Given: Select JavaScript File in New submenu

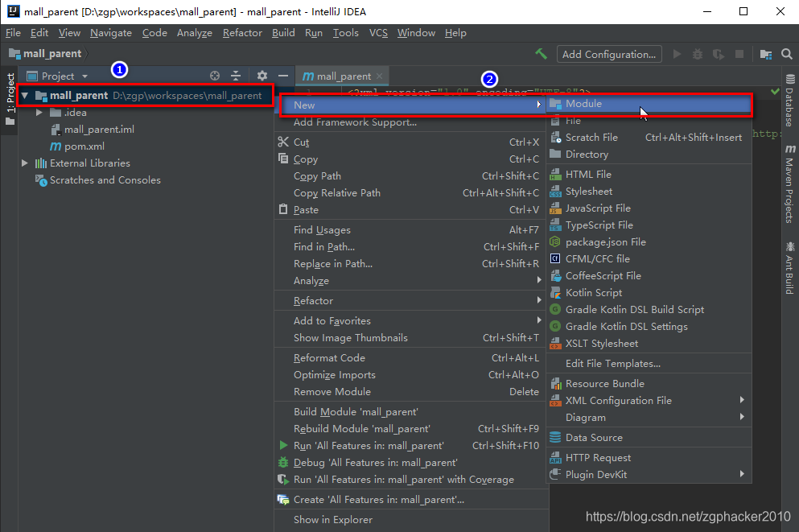Looking at the screenshot, I should pos(649,208).
